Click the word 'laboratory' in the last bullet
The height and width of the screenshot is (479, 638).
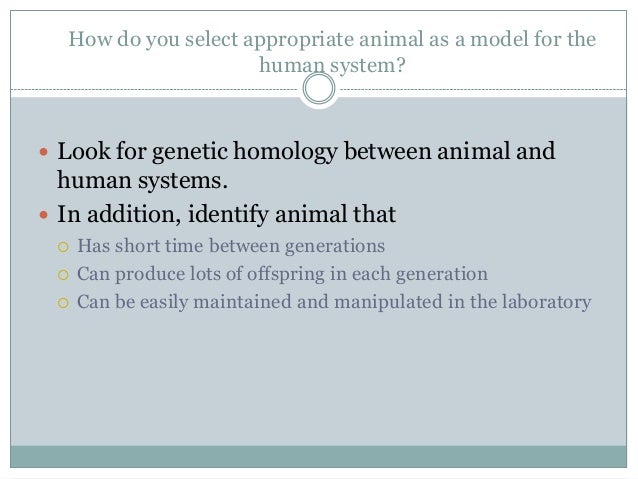tap(546, 302)
